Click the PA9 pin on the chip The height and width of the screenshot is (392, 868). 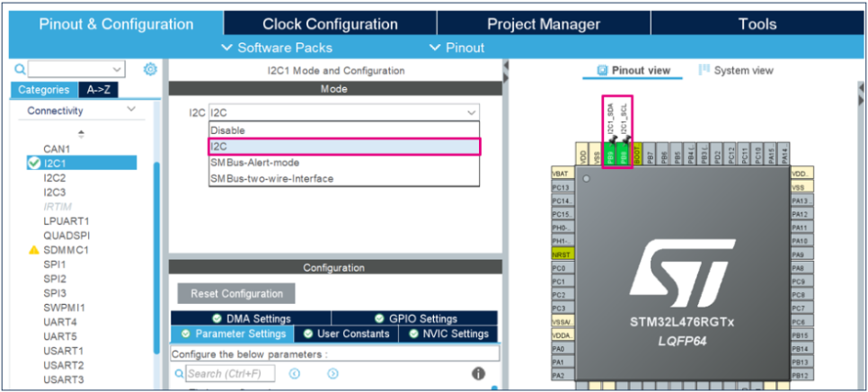802,254
